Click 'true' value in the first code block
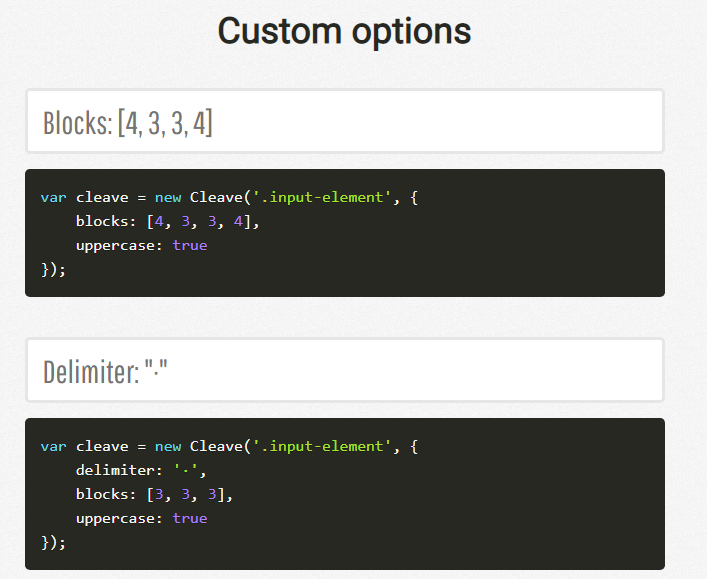The height and width of the screenshot is (579, 707). point(189,245)
